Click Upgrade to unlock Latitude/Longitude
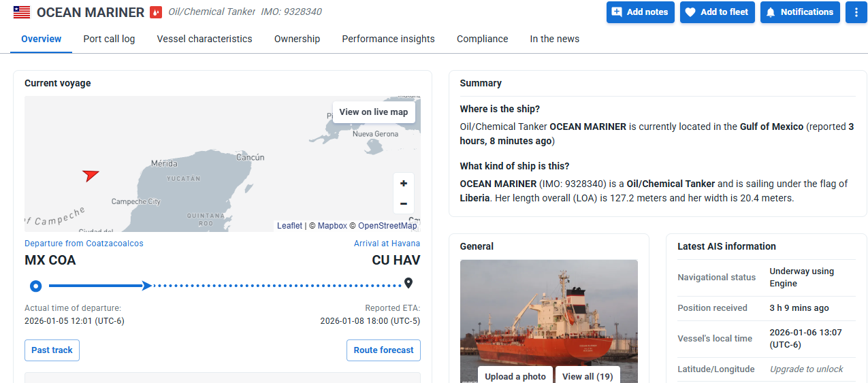Image resolution: width=868 pixels, height=383 pixels. [806, 369]
